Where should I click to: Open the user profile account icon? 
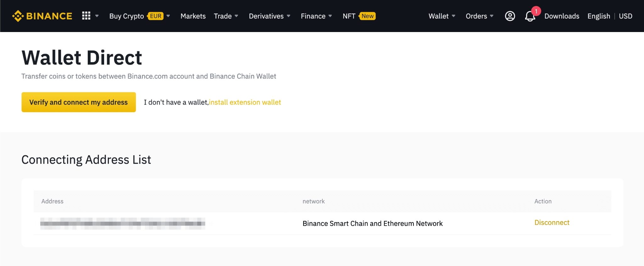point(510,16)
